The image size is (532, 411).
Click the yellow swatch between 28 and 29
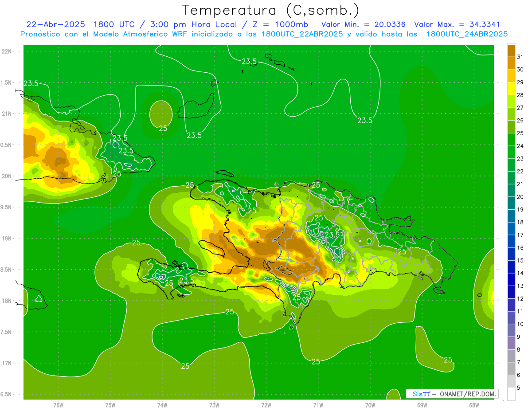coord(511,89)
